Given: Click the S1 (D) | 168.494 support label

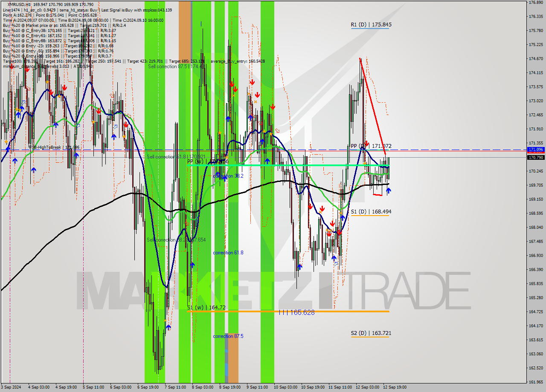Looking at the screenshot, I should coord(371,212).
